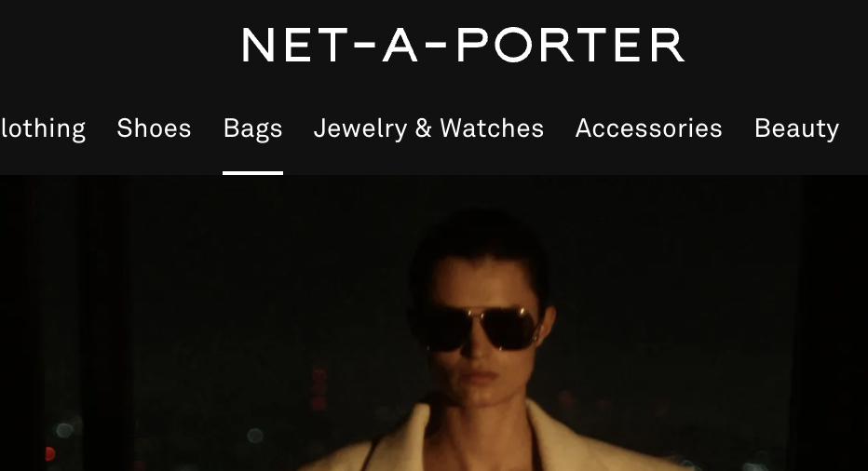Click the NET-A-PORTER logo
This screenshot has height=471, width=868.
(x=464, y=46)
